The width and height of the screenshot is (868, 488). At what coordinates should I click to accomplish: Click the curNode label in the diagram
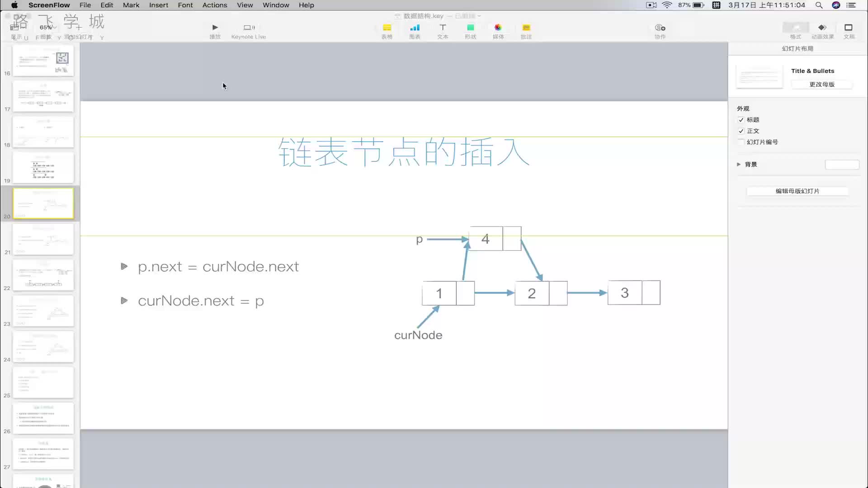tap(418, 335)
